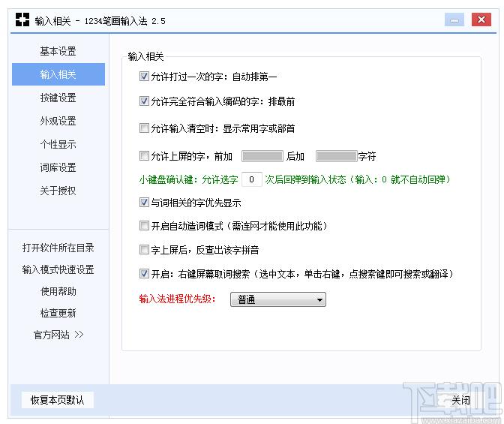Viewport: 504px width, 424px height.
Task: Select the 输入相关 sidebar item
Action: coord(58,74)
